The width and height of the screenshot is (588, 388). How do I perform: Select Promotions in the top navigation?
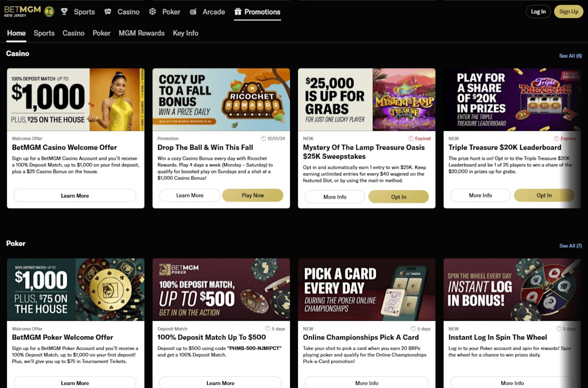262,12
